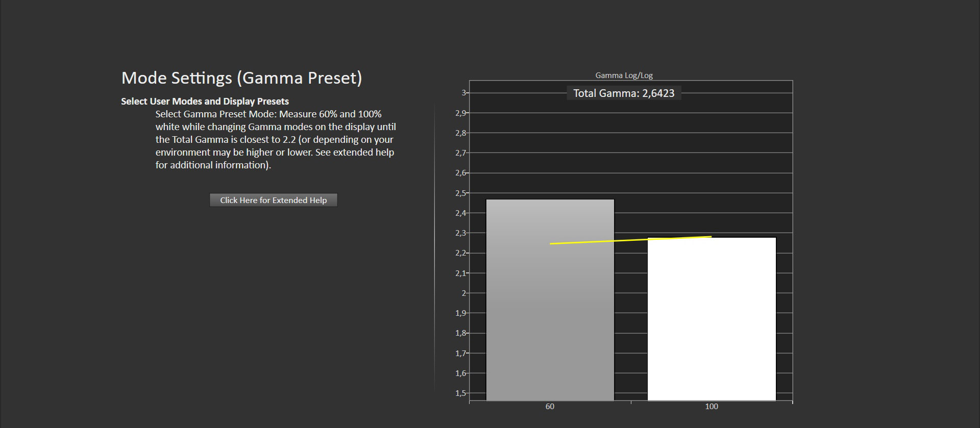980x428 pixels.
Task: Click the 'Select Gamma Preset Mode' instruction text
Action: pyautogui.click(x=276, y=139)
